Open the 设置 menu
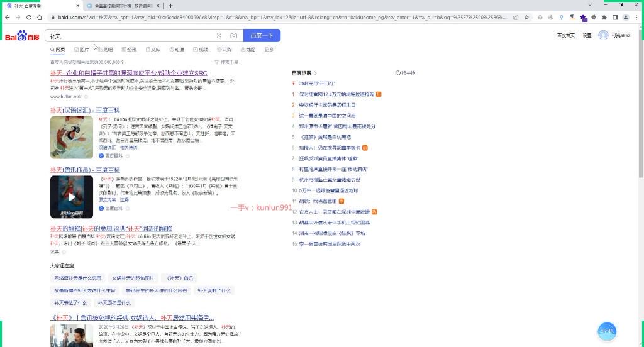This screenshot has width=644, height=347. (x=587, y=36)
